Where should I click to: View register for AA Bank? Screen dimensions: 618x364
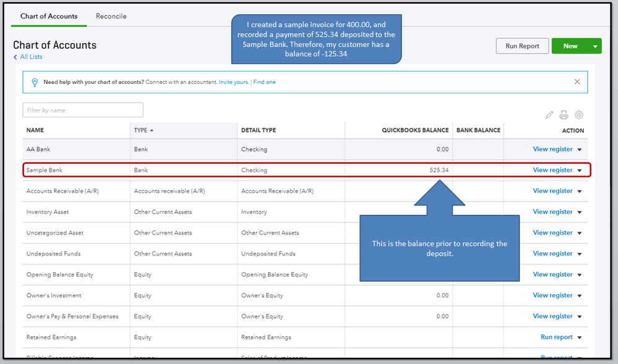(x=552, y=150)
